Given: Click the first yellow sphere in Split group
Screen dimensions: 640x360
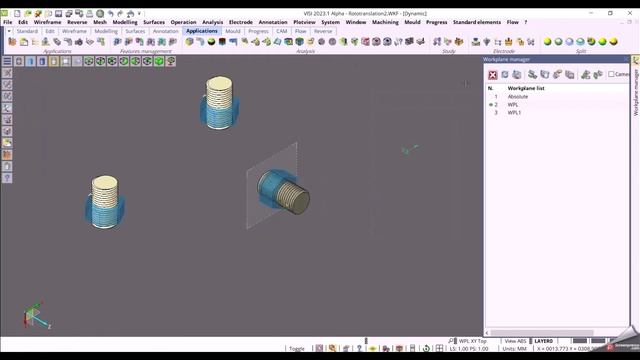Looking at the screenshot, I should (x=547, y=42).
